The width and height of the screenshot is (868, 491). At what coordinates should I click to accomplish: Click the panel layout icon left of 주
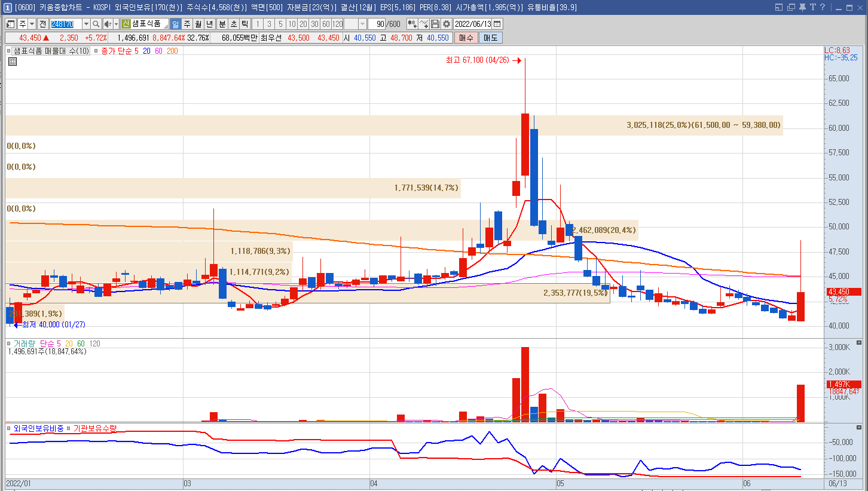(x=11, y=24)
